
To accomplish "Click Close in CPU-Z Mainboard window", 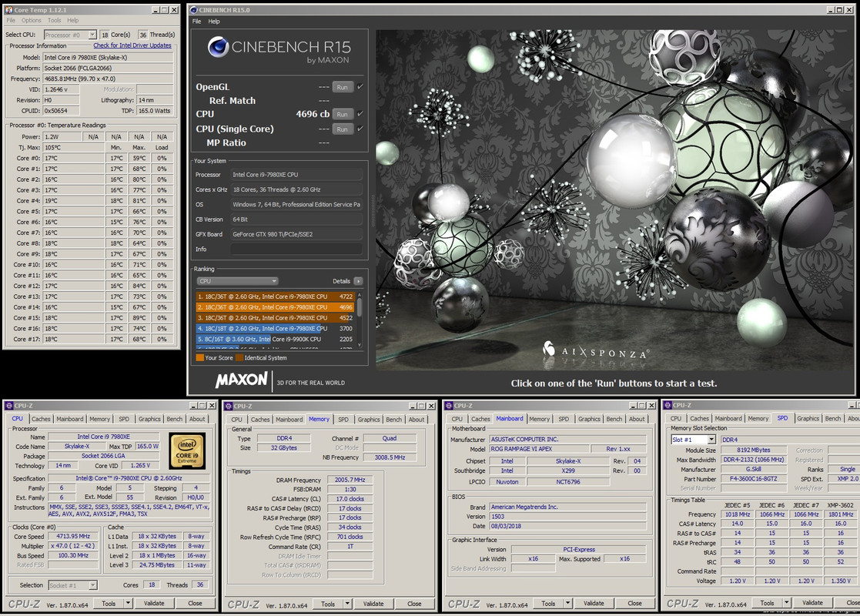I will (x=634, y=604).
